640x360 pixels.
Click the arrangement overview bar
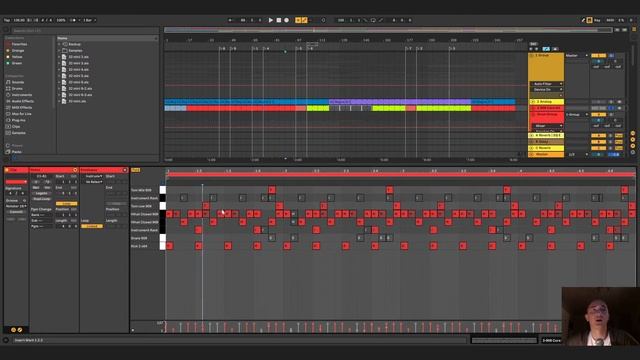388,30
